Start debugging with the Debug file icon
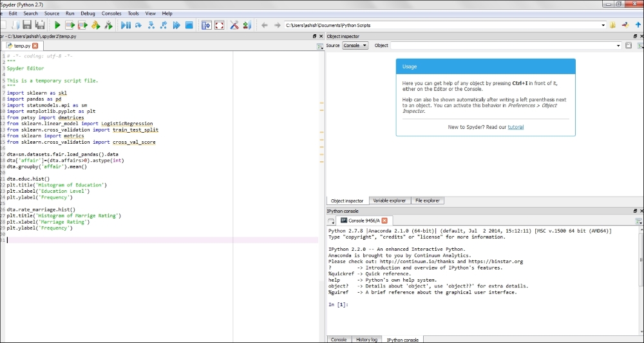The image size is (644, 343). pos(126,25)
